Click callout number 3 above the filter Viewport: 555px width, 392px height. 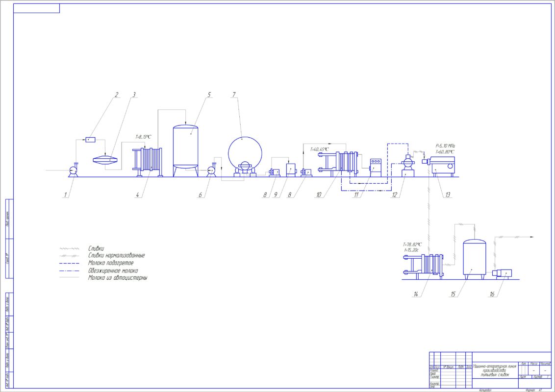[x=134, y=95]
